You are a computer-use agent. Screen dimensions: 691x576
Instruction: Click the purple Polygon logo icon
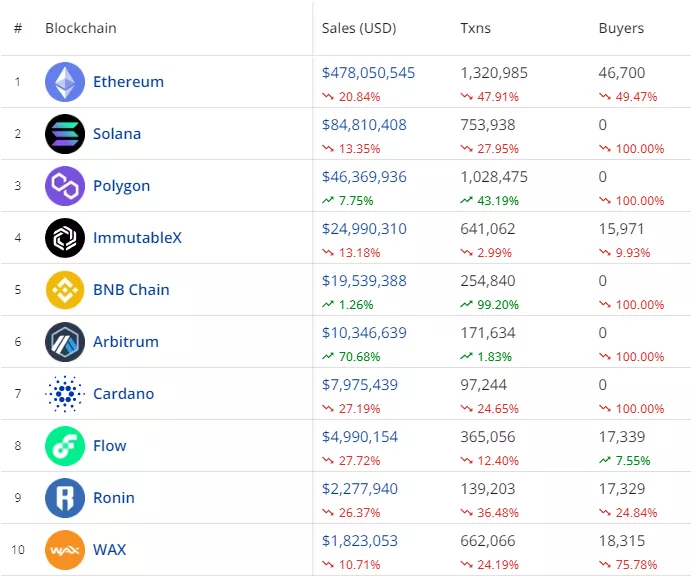point(65,186)
